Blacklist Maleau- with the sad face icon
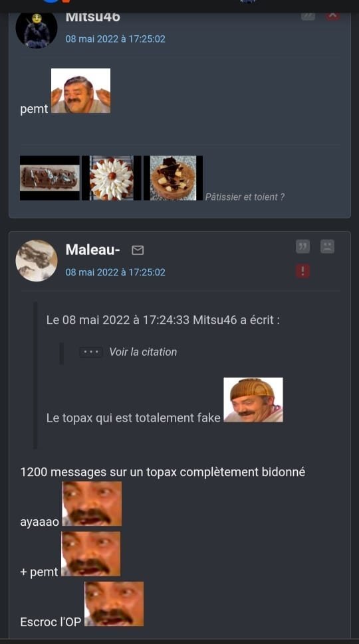359x644 pixels. (327, 246)
